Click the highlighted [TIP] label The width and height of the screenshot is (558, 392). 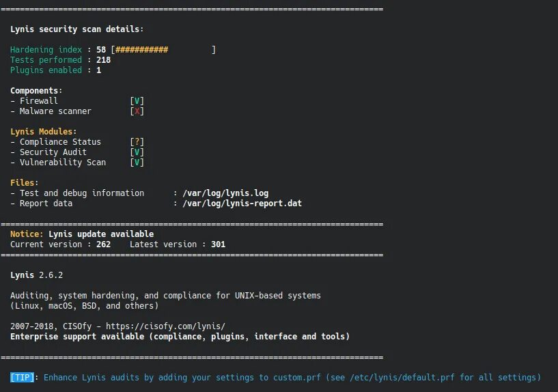point(22,378)
